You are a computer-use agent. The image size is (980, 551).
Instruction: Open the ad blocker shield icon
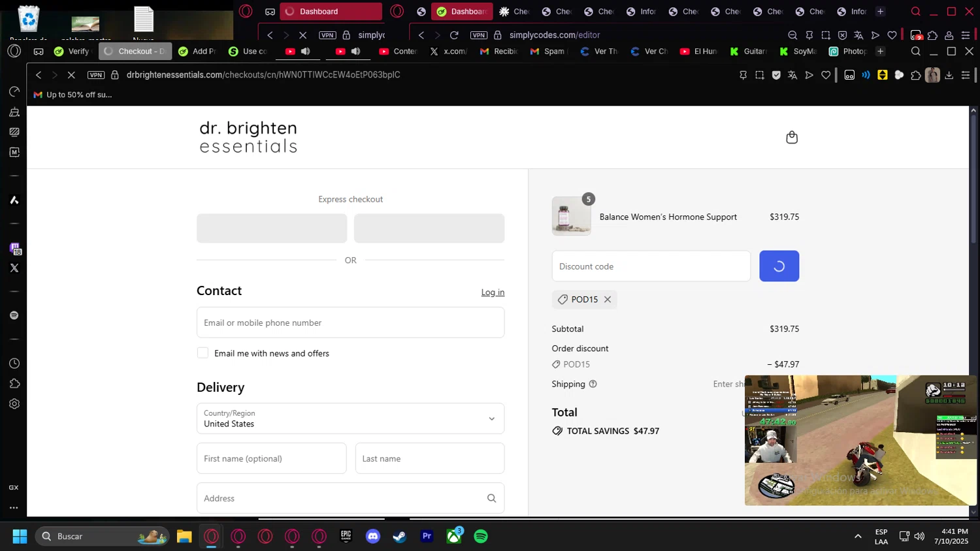tap(776, 75)
